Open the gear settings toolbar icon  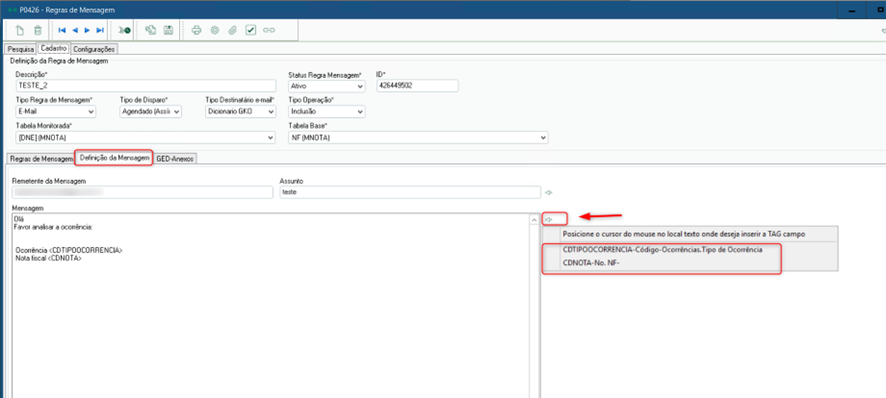pyautogui.click(x=214, y=31)
